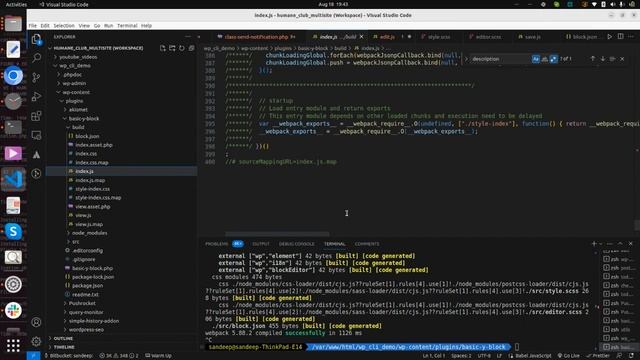This screenshot has width=640, height=360.
Task: Launch Skype from the Ubuntu dock
Action: tap(13, 231)
